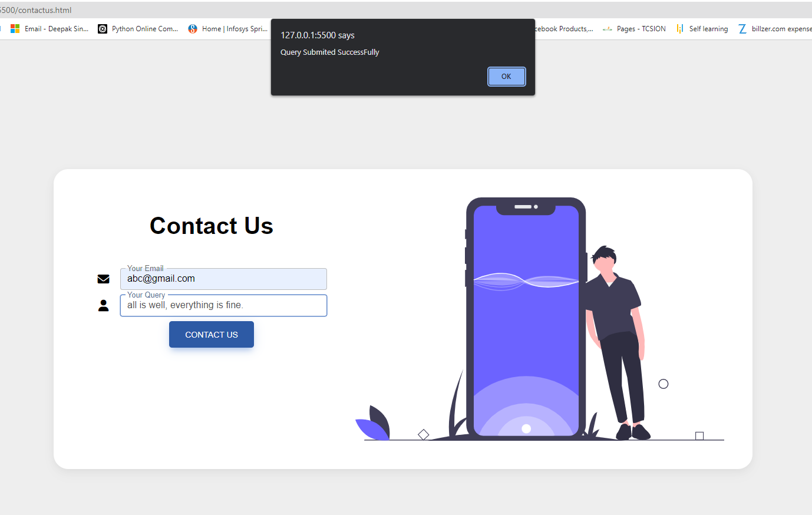812x515 pixels.
Task: Click the Self learning bookmark favicon
Action: tap(680, 28)
